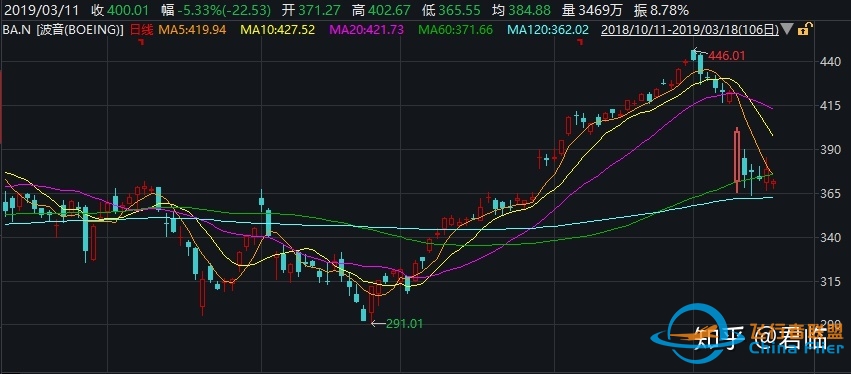The width and height of the screenshot is (851, 374).
Task: Click the 340 price axis label
Action: coord(831,238)
